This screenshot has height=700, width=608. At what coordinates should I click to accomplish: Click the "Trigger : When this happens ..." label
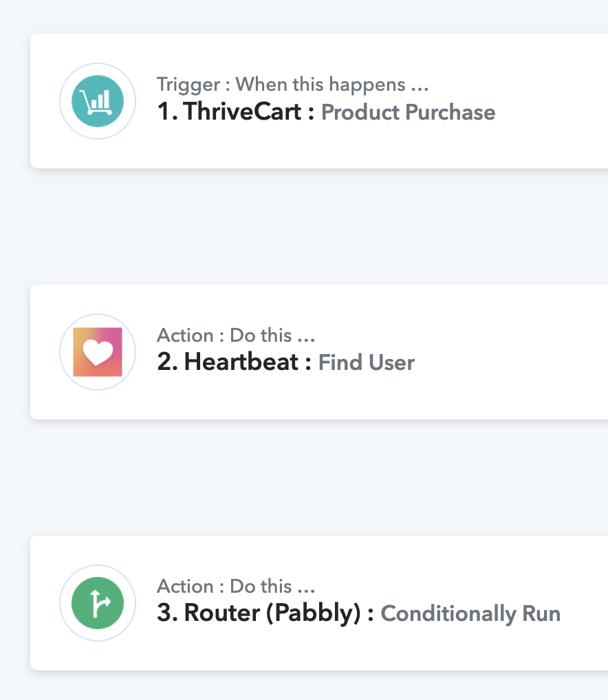pyautogui.click(x=292, y=85)
